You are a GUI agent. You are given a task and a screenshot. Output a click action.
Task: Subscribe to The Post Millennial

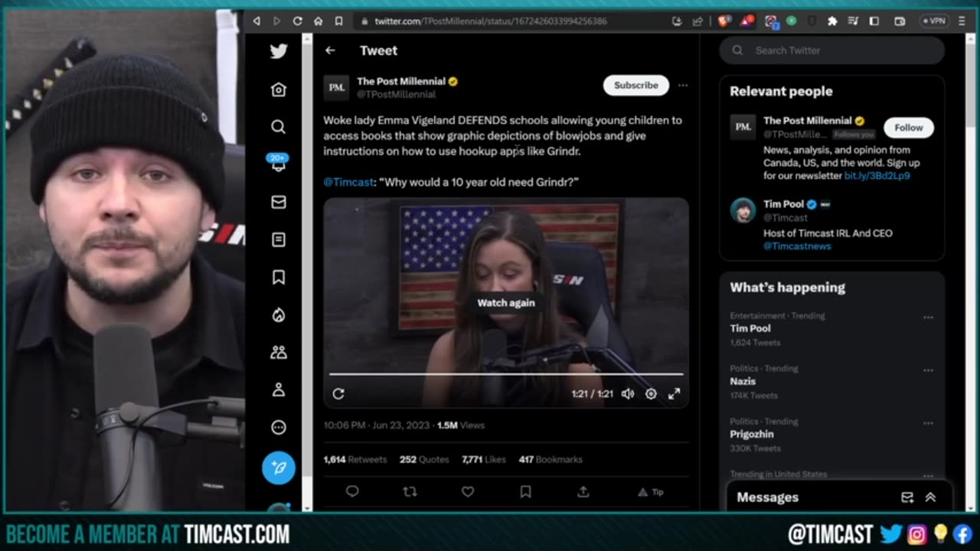pos(636,85)
